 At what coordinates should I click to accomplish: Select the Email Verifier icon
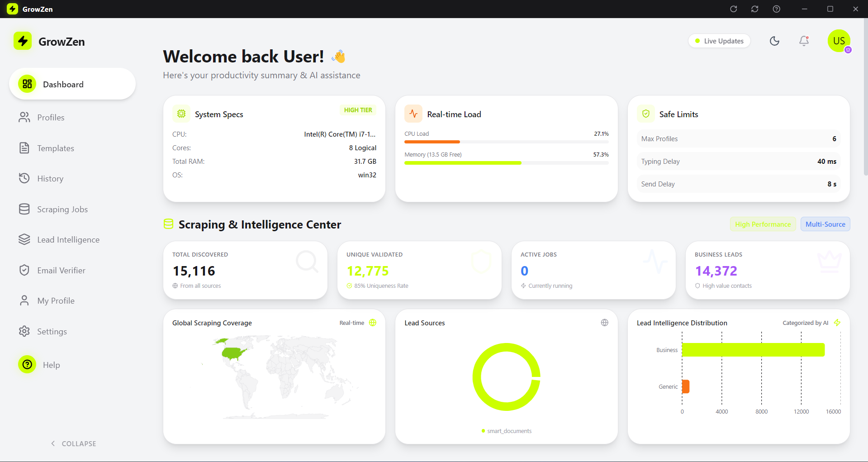[x=25, y=270]
